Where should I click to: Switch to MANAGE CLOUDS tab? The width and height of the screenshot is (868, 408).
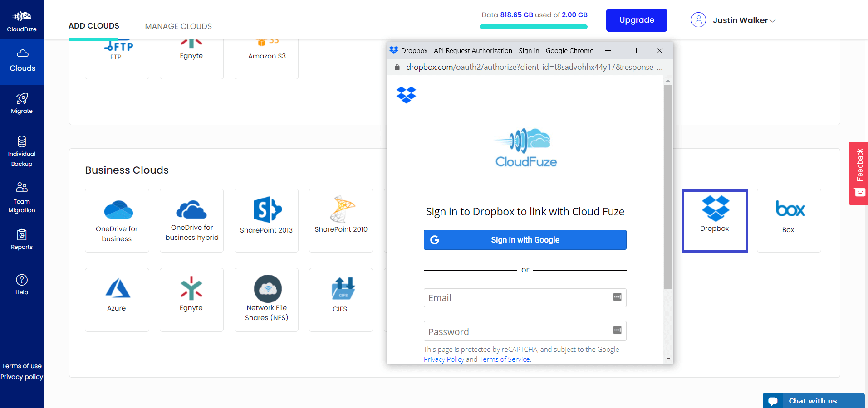tap(178, 26)
